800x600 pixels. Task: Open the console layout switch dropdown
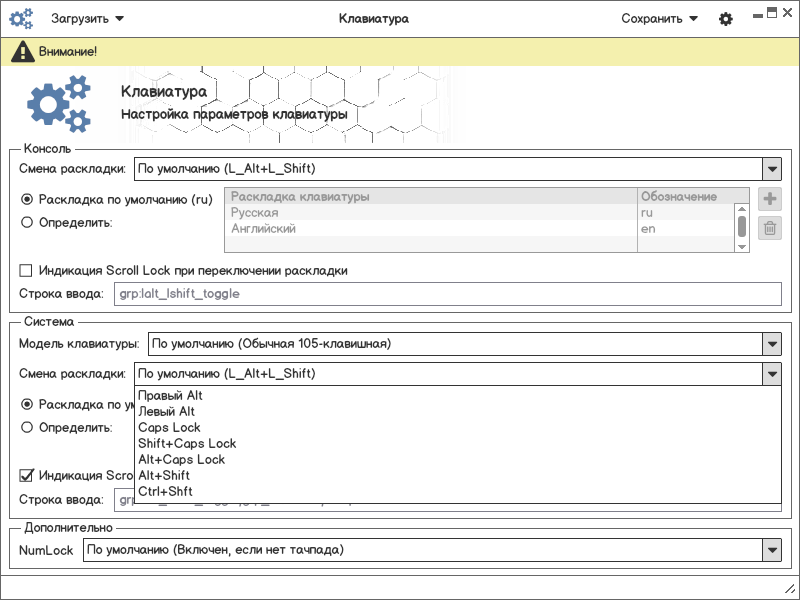click(770, 169)
